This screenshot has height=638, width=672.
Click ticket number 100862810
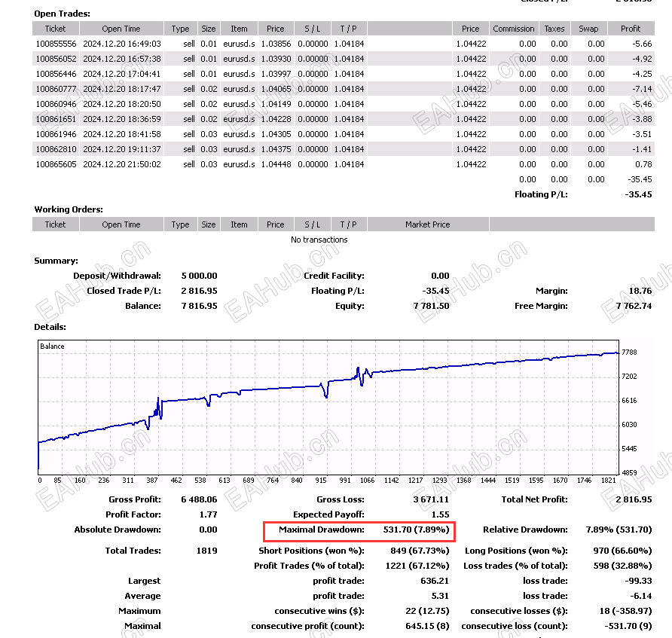pos(56,149)
